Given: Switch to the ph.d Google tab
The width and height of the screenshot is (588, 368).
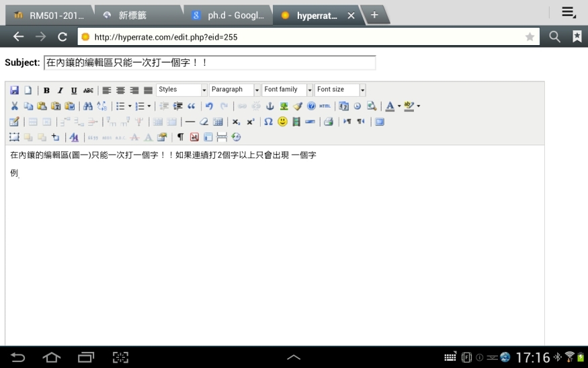Looking at the screenshot, I should click(x=228, y=15).
